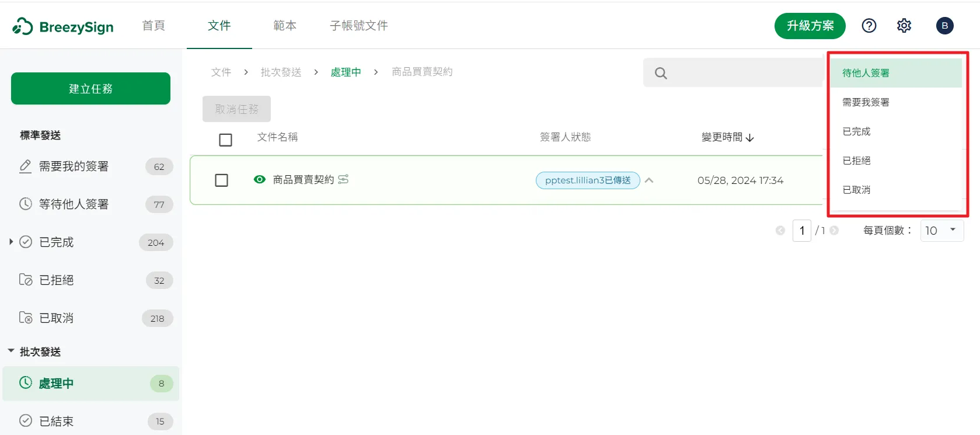Collapse signer status chevron

point(649,180)
